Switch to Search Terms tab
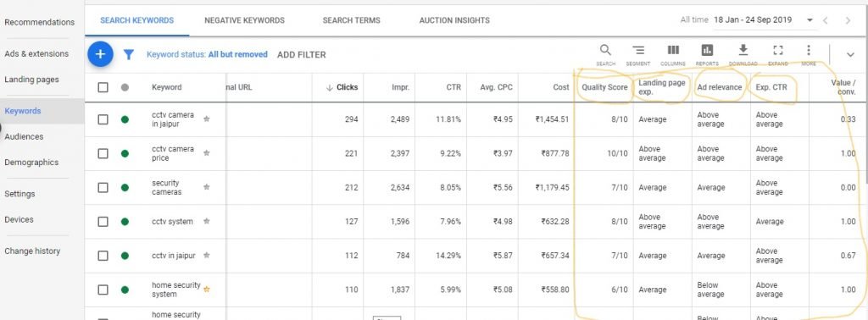The width and height of the screenshot is (868, 320). (x=352, y=20)
